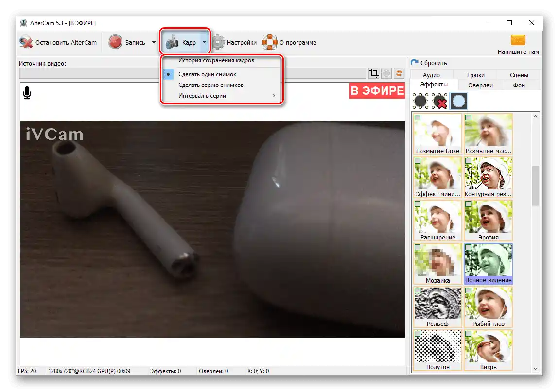Screen dimensions: 559x392
Task: Minimize the AlterCam window
Action: coord(488,23)
